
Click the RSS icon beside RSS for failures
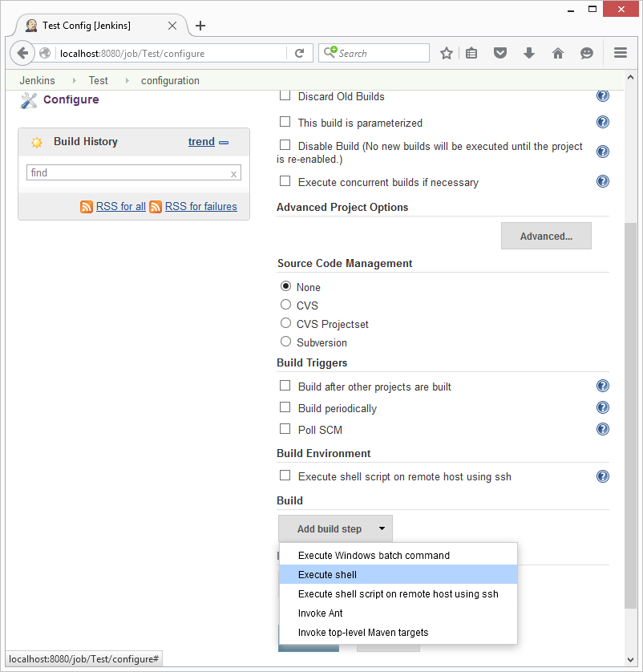click(156, 207)
